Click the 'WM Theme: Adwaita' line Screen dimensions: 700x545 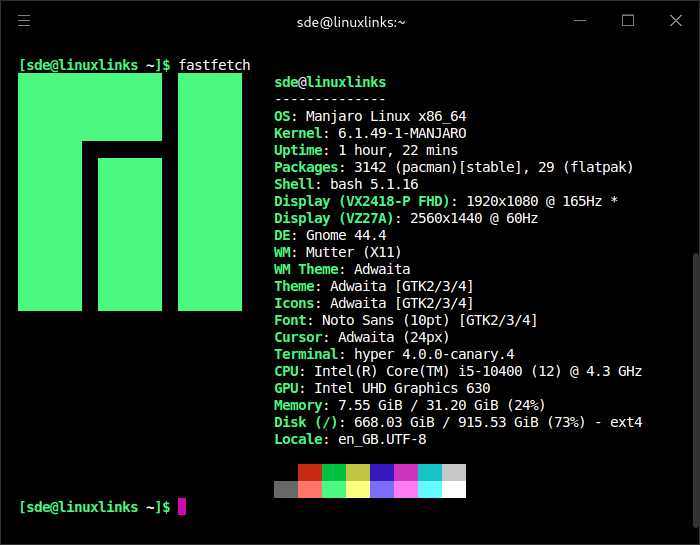pyautogui.click(x=342, y=269)
